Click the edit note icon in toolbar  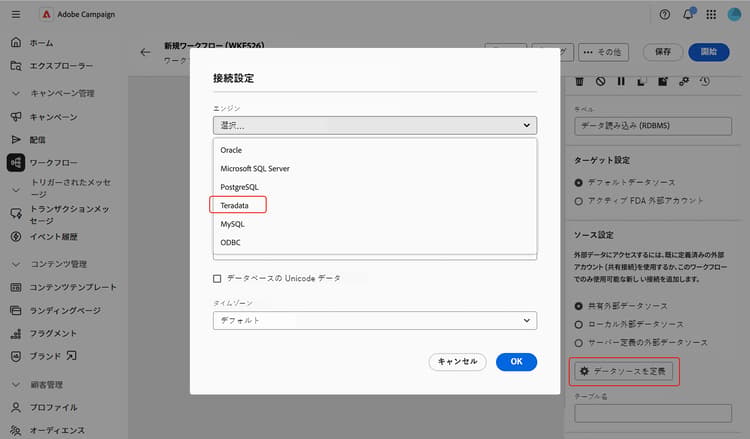pos(662,81)
